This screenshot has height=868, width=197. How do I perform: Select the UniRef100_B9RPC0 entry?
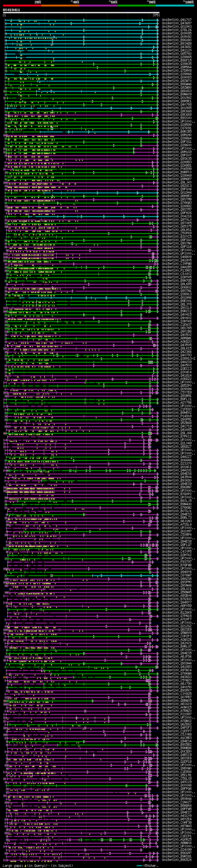pos(176,172)
